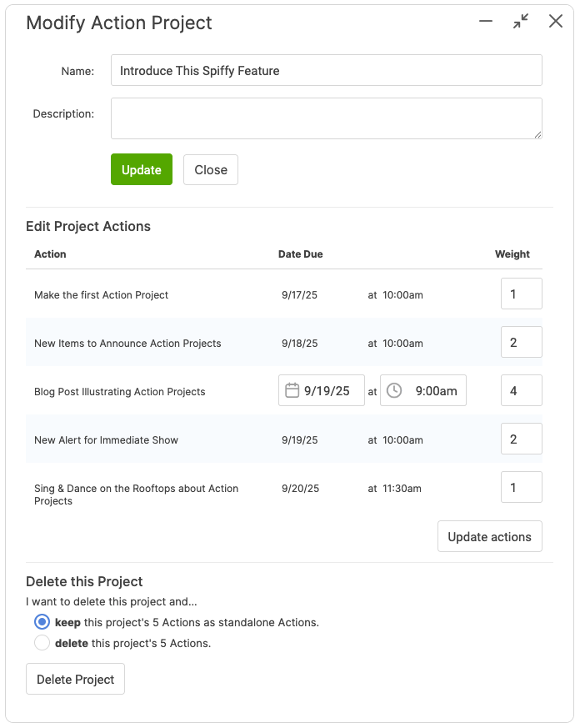Close dialog with the X icon
The width and height of the screenshot is (580, 728).
[556, 22]
